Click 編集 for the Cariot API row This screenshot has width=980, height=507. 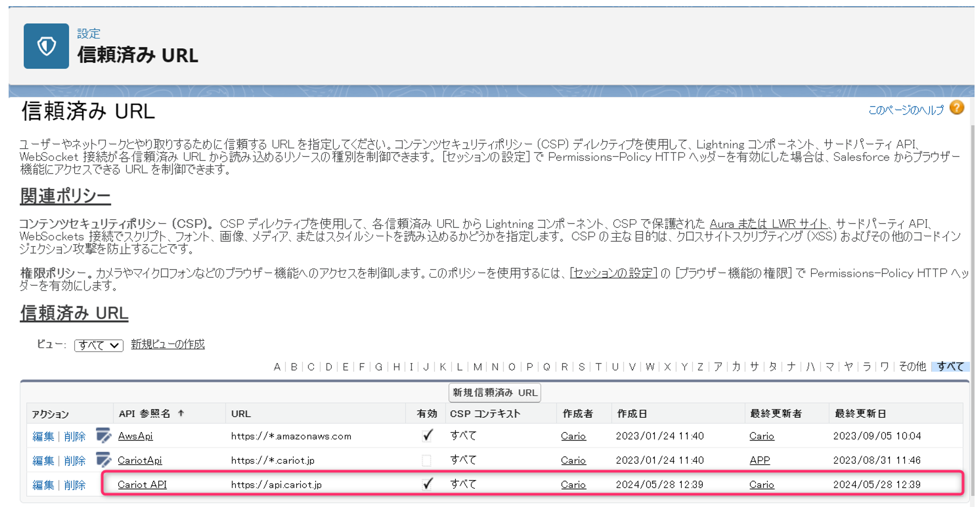(x=43, y=485)
